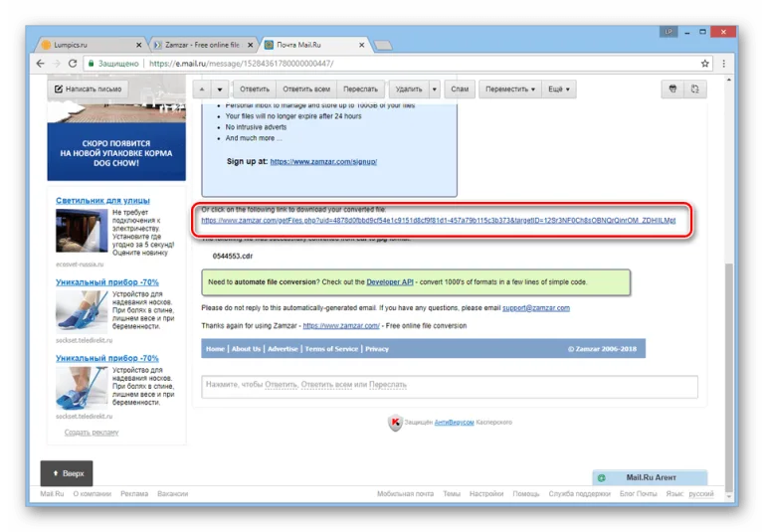Click the Kaspersky antivirus shield icon
Image resolution: width=764 pixels, height=532 pixels.
tap(395, 423)
